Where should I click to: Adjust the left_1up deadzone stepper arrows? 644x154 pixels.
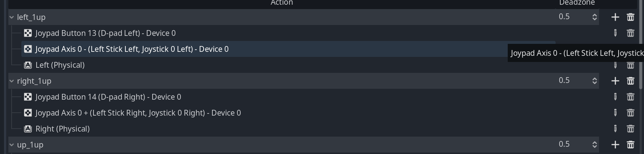click(594, 17)
